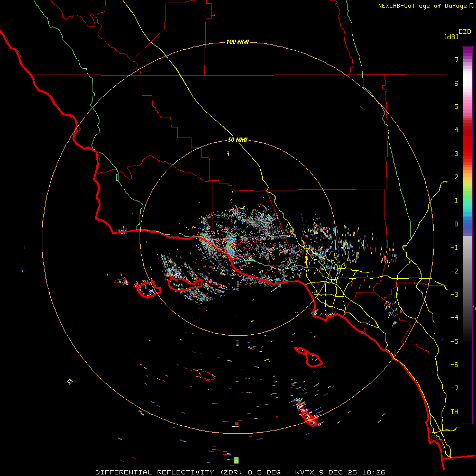Click the 3 value on the scale

pos(456,153)
